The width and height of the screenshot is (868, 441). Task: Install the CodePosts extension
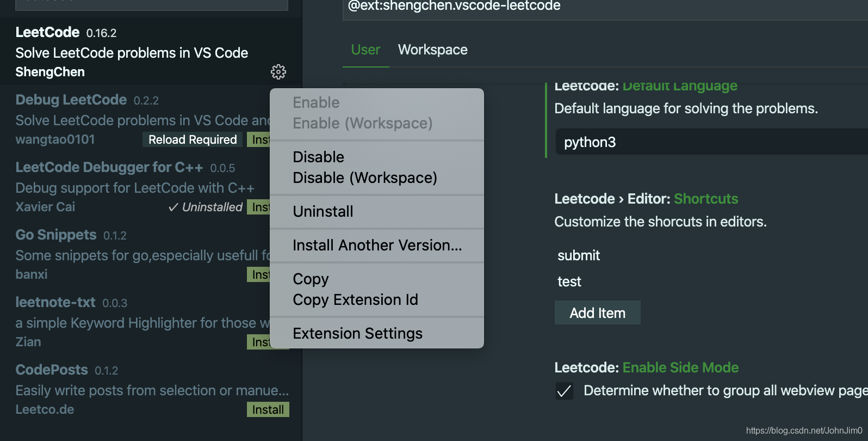[x=268, y=409]
